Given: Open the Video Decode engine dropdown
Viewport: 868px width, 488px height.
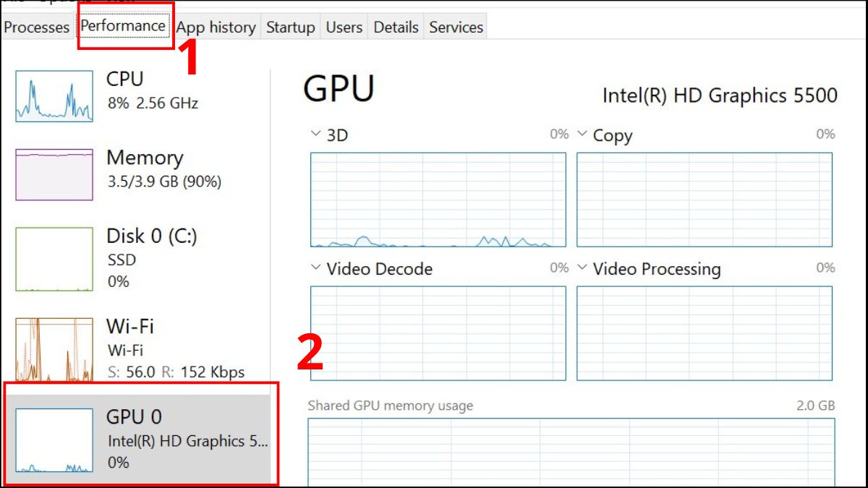Looking at the screenshot, I should click(x=315, y=268).
